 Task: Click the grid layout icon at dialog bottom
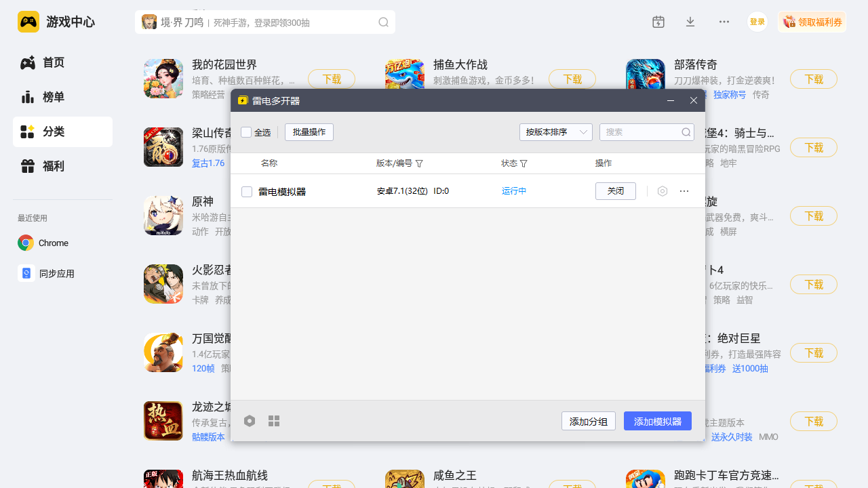pos(274,420)
